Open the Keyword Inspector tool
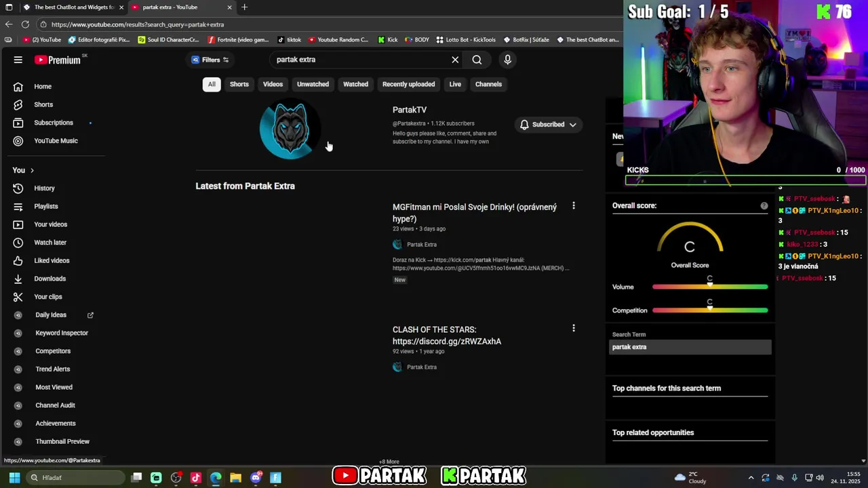The height and width of the screenshot is (488, 868). 61,333
